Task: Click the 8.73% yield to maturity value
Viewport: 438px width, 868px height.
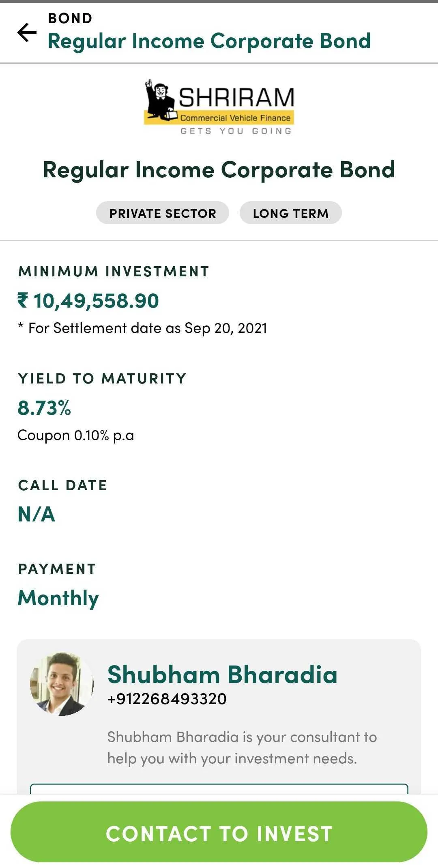Action: (x=44, y=408)
